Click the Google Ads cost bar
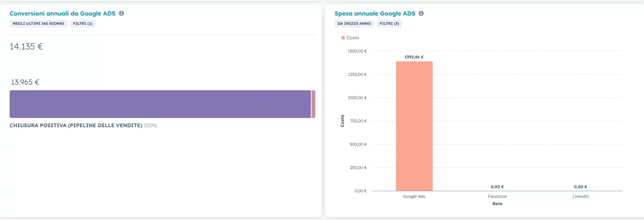The image size is (644, 220). 414,126
